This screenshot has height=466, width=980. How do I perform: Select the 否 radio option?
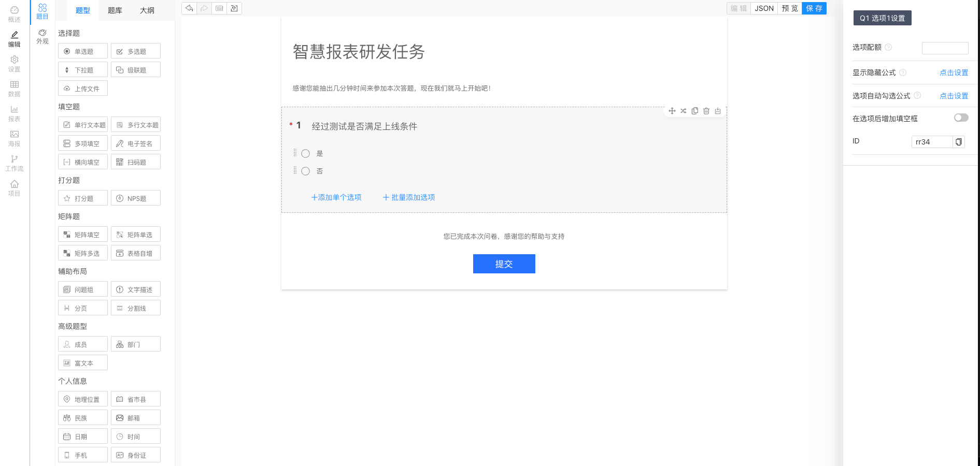point(305,171)
